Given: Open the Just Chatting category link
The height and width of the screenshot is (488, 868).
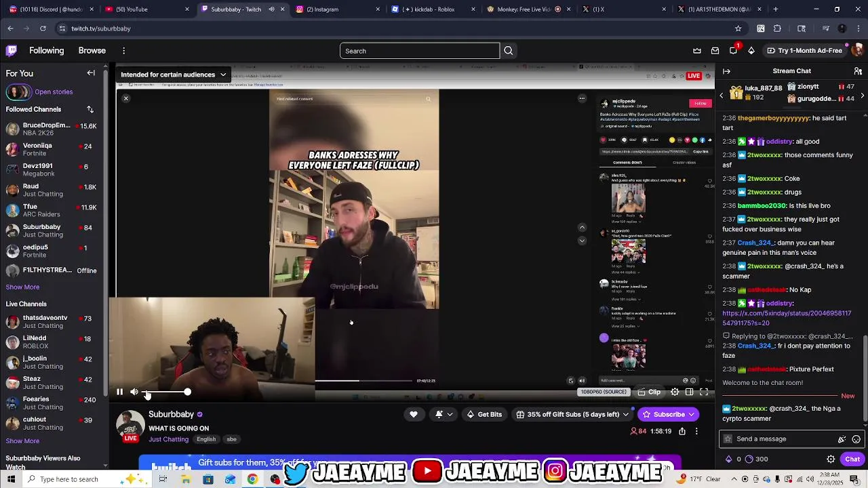Looking at the screenshot, I should pyautogui.click(x=168, y=439).
